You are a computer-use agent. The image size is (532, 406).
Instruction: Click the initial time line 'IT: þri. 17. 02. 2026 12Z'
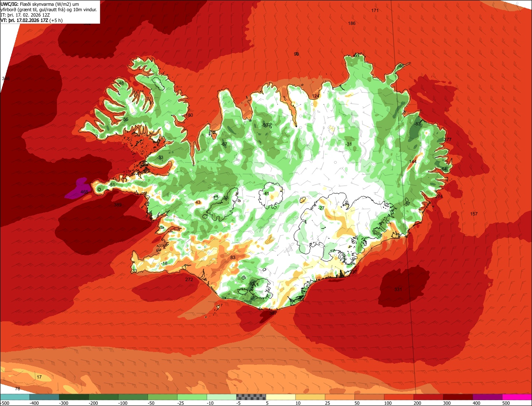tap(25, 15)
